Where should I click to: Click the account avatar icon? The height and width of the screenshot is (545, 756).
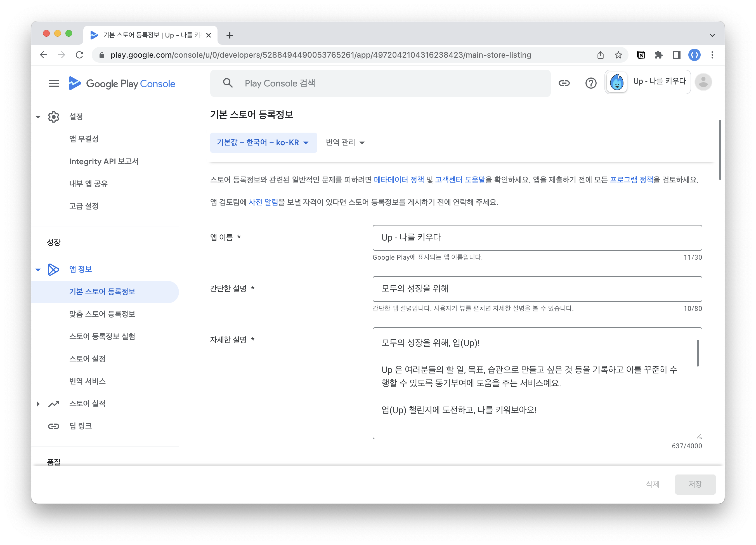(703, 82)
